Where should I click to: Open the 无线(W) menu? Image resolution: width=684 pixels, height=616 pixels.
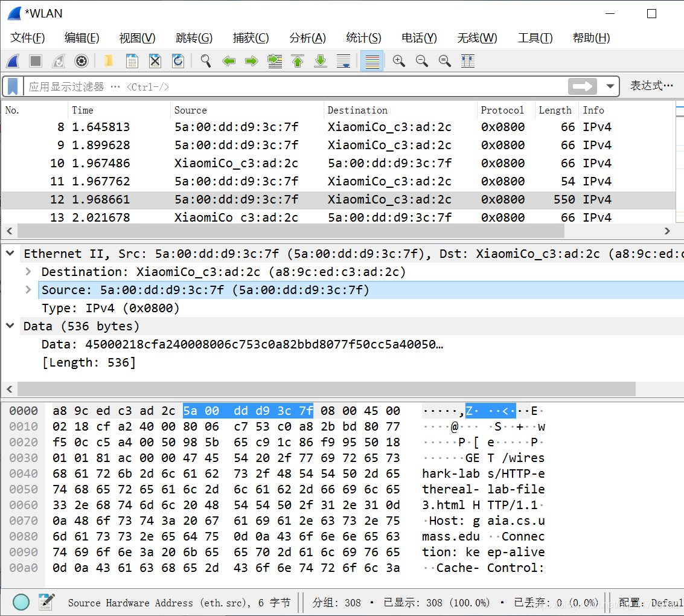pos(477,38)
